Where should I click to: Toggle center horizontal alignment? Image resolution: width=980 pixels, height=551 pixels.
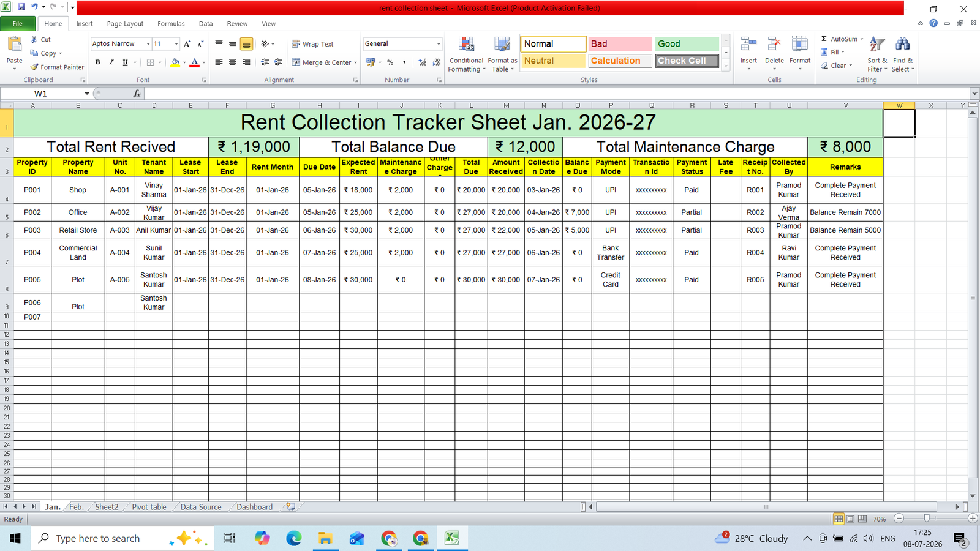coord(233,62)
